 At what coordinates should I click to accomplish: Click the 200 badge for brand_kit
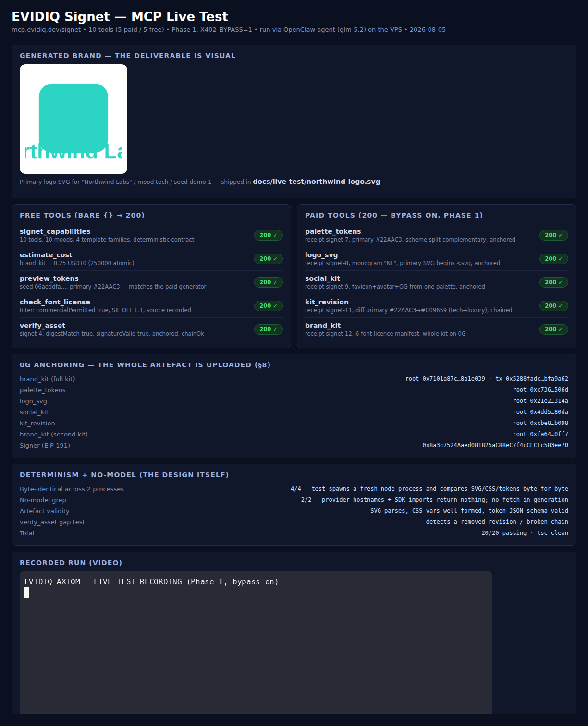(x=554, y=329)
